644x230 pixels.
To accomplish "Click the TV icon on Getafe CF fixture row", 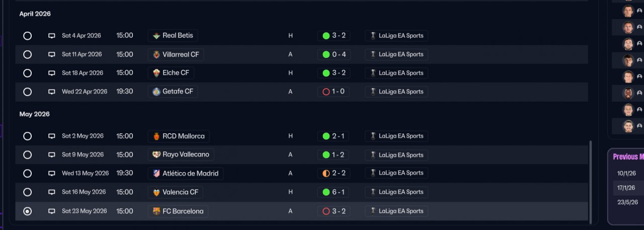I will click(51, 92).
